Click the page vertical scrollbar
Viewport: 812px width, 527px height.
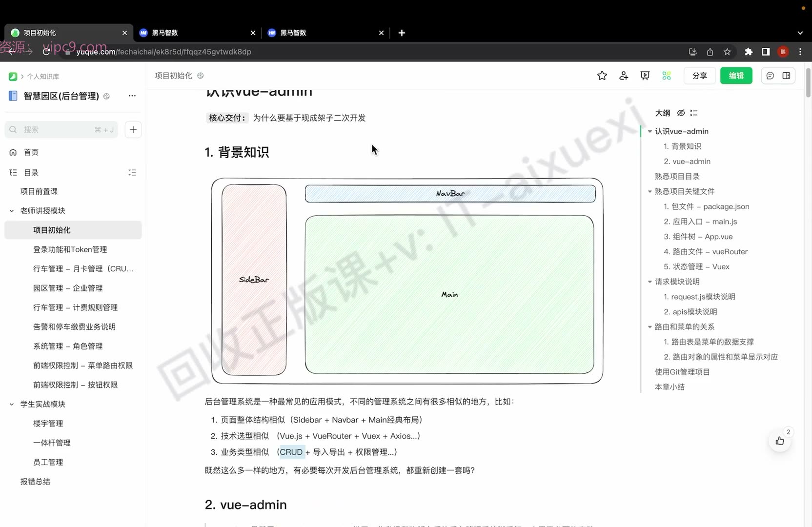click(808, 83)
